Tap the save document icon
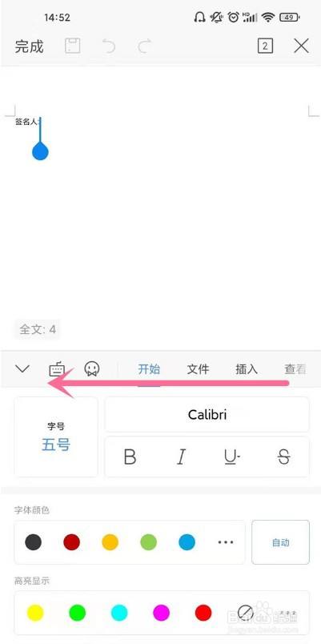Screen dimensions: 321x644 73,46
